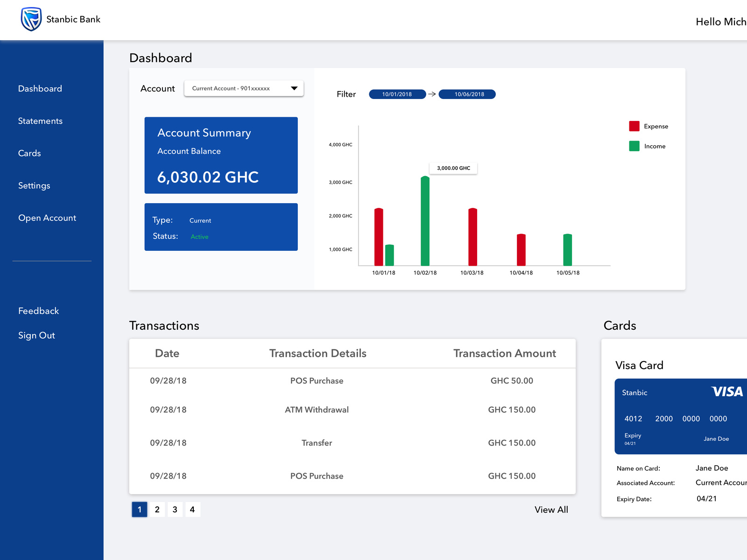Viewport: 747px width, 560px height.
Task: Click the red Expense legend marker
Action: (634, 126)
